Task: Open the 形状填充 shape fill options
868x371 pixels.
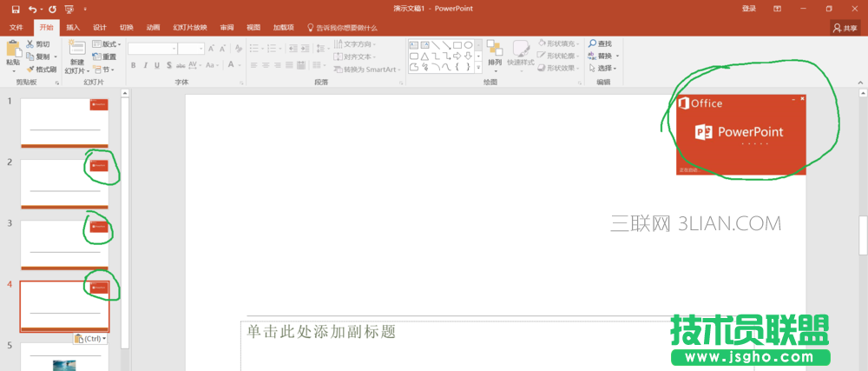Action: coord(559,43)
